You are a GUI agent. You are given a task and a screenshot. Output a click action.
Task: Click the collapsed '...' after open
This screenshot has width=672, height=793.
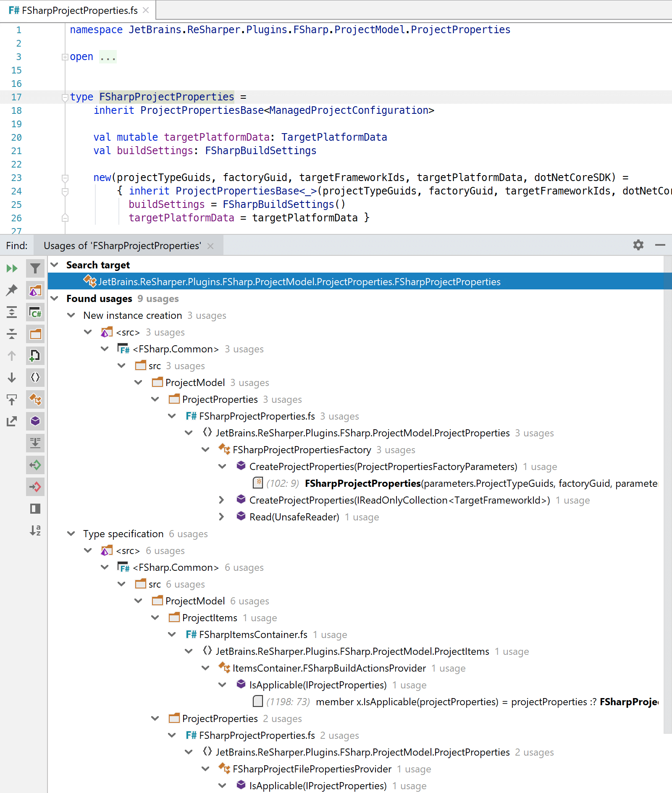(108, 57)
